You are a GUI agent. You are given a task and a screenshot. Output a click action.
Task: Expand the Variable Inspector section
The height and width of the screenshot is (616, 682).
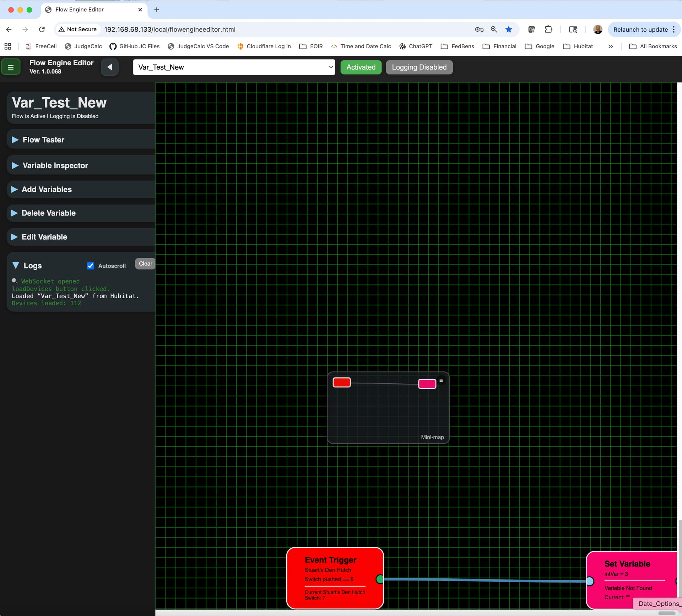[55, 165]
